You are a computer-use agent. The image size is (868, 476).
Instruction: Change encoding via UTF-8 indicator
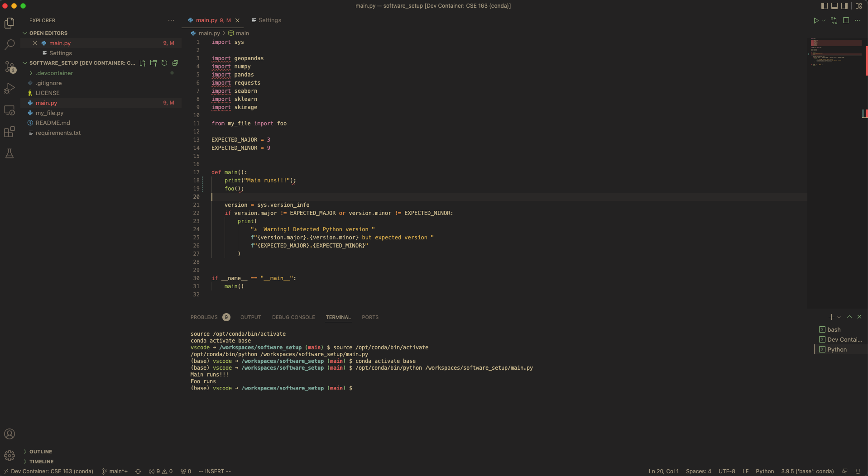tap(727, 471)
